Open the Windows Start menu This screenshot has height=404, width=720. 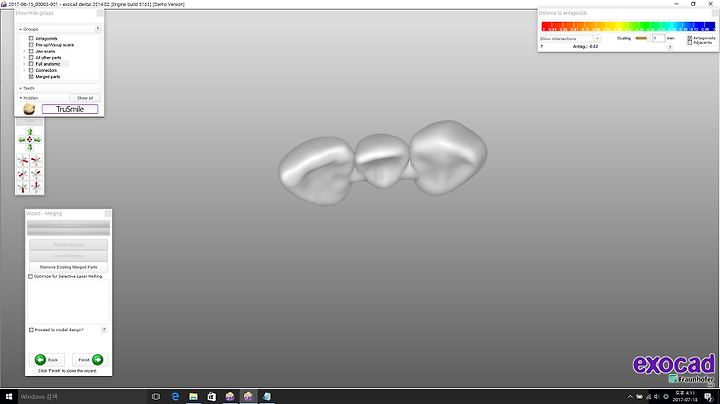click(x=9, y=397)
